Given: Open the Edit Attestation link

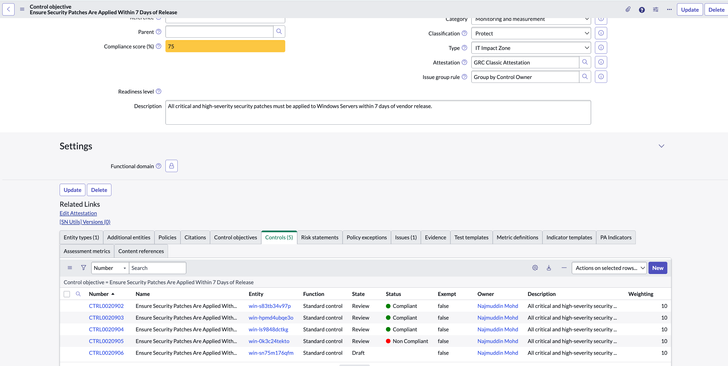Looking at the screenshot, I should (78, 213).
